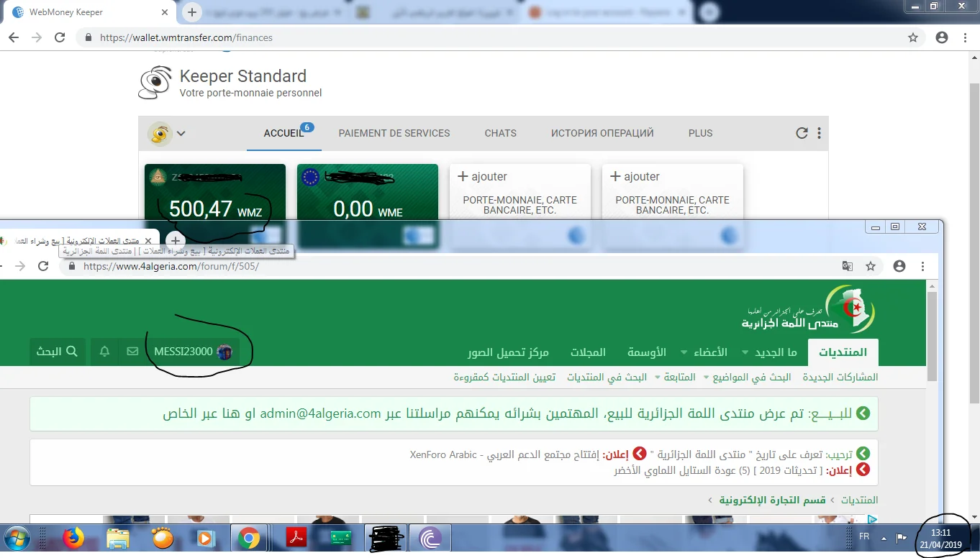Expand the الأعضاء members dropdown menu
This screenshot has height=558, width=980.
704,352
